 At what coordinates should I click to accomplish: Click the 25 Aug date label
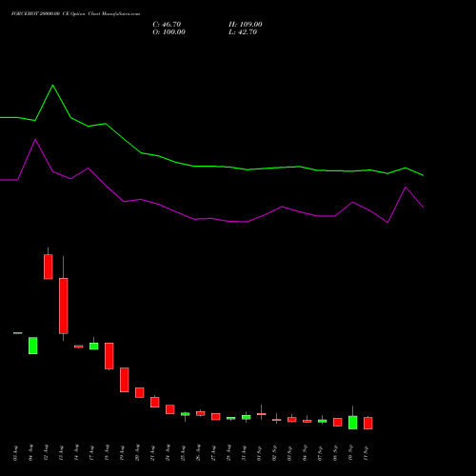pos(183,452)
